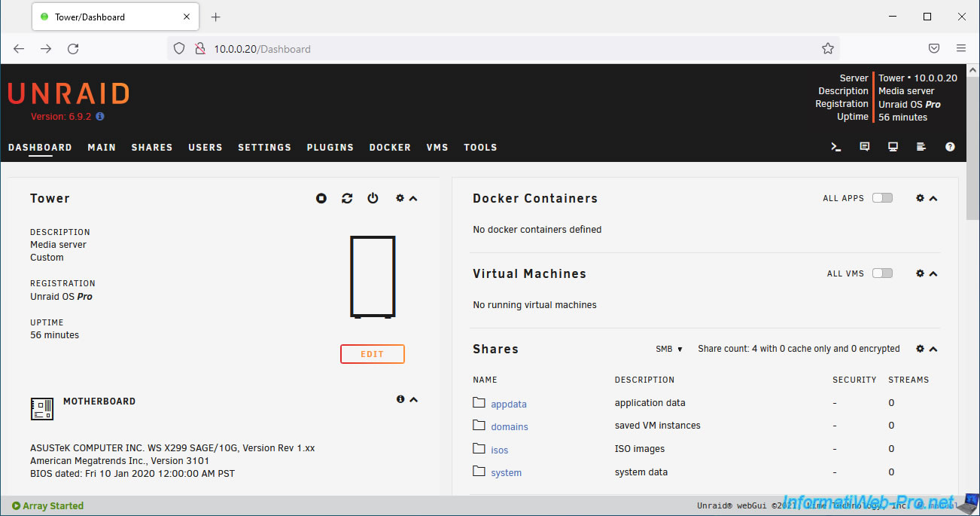
Task: Click the power shutdown icon in Tower panel
Action: coord(373,198)
